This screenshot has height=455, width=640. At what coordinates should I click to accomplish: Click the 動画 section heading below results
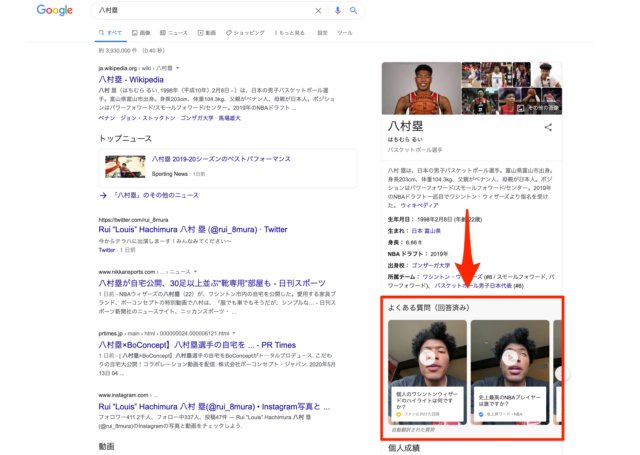[107, 446]
